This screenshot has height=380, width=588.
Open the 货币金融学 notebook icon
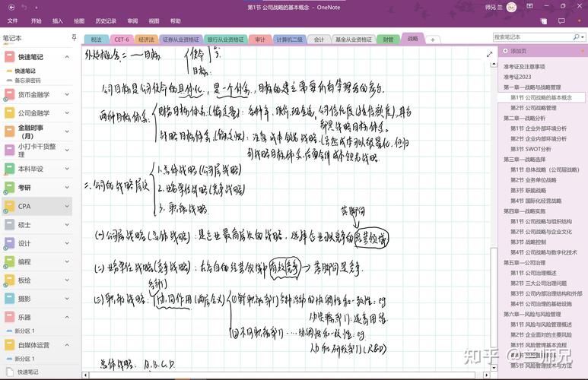(9, 94)
